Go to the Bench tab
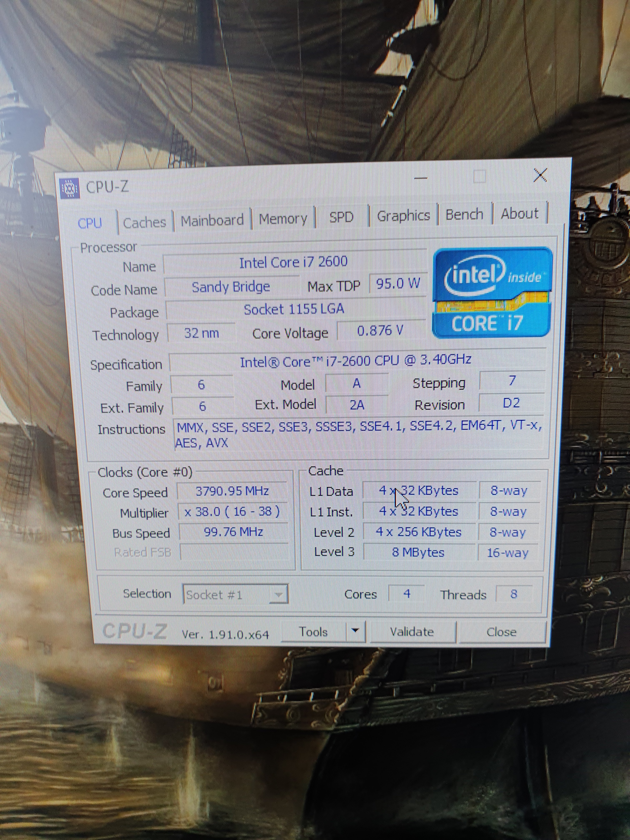This screenshot has height=840, width=630. pos(464,215)
